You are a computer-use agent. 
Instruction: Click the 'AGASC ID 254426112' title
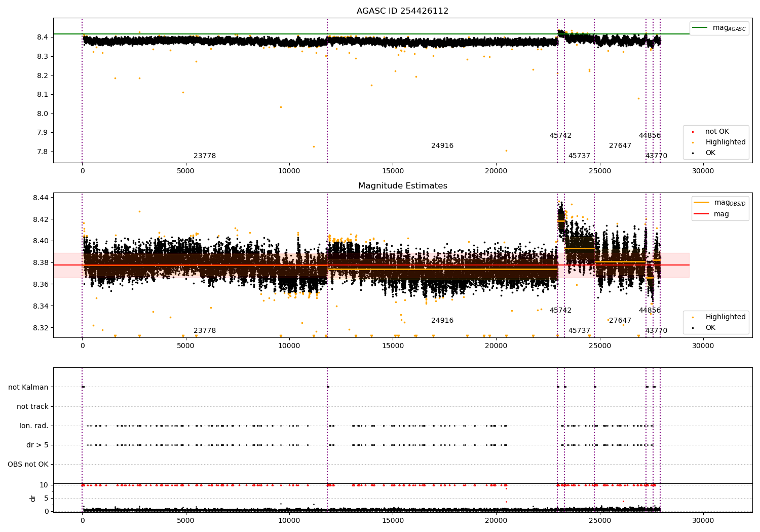(402, 11)
